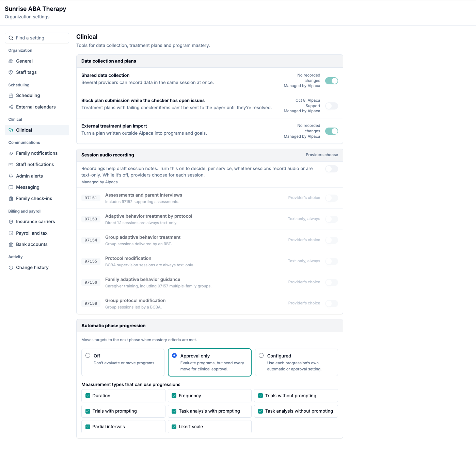Click the search magnifier icon
The height and width of the screenshot is (467, 476).
click(11, 38)
